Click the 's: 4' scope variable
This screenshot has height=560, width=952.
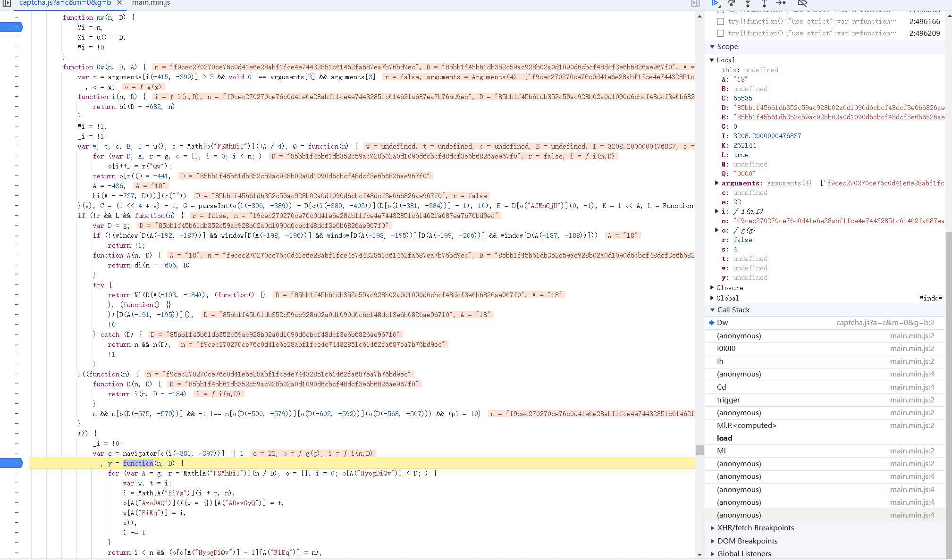[x=729, y=249]
